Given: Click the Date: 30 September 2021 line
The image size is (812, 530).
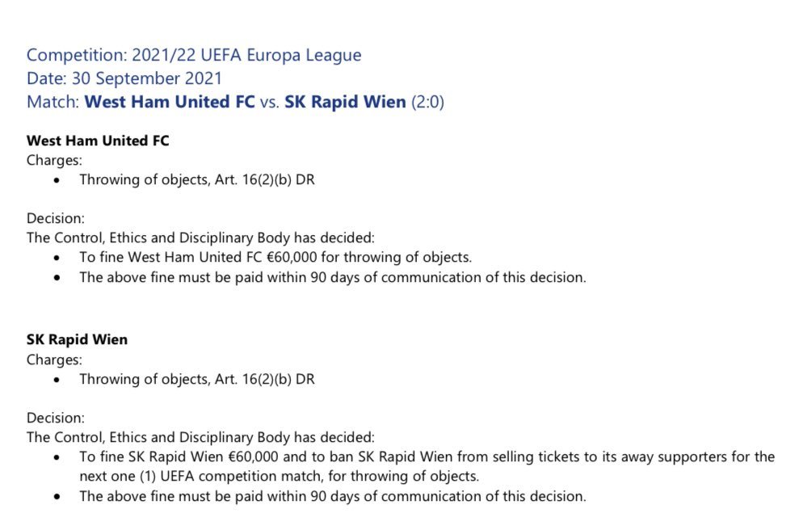Looking at the screenshot, I should pos(124,78).
